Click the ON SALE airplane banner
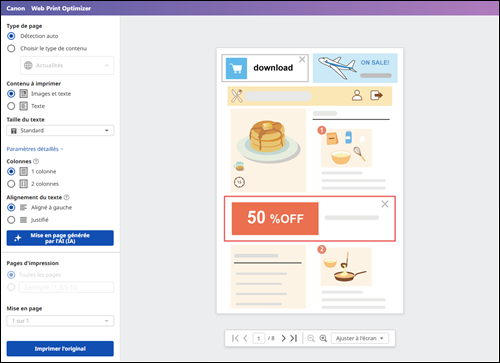Screen dimensions: 500x363 [355, 68]
